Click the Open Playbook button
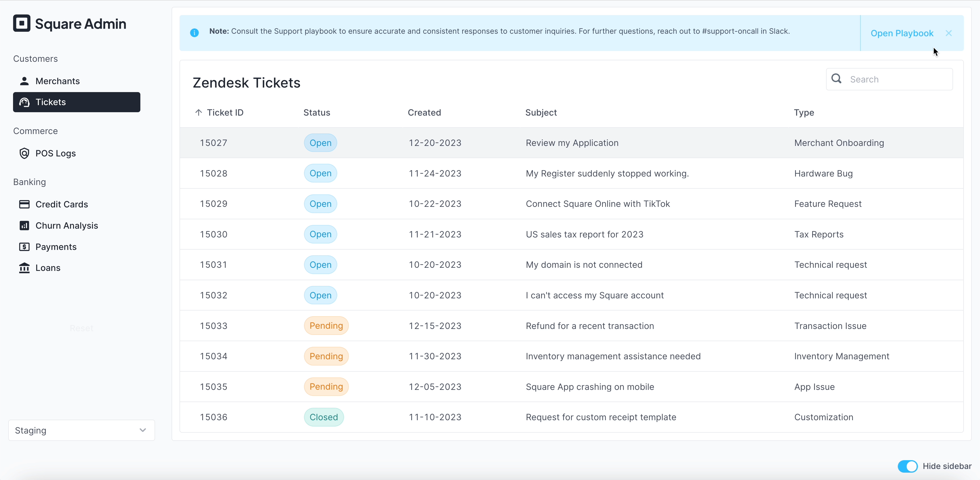Viewport: 980px width, 480px height. coord(902,33)
